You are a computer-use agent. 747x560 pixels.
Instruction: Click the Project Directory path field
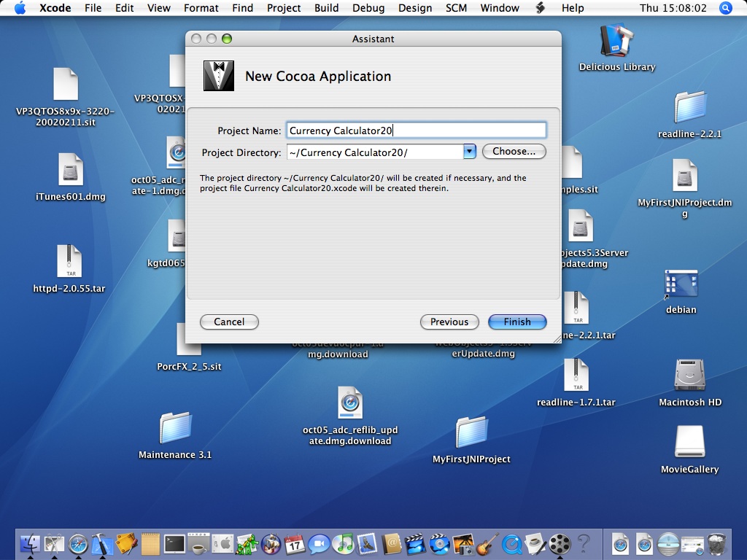(x=375, y=152)
